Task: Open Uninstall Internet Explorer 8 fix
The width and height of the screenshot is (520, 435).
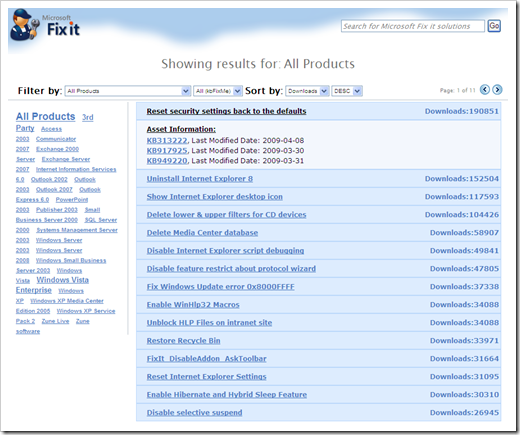Action: pos(200,179)
